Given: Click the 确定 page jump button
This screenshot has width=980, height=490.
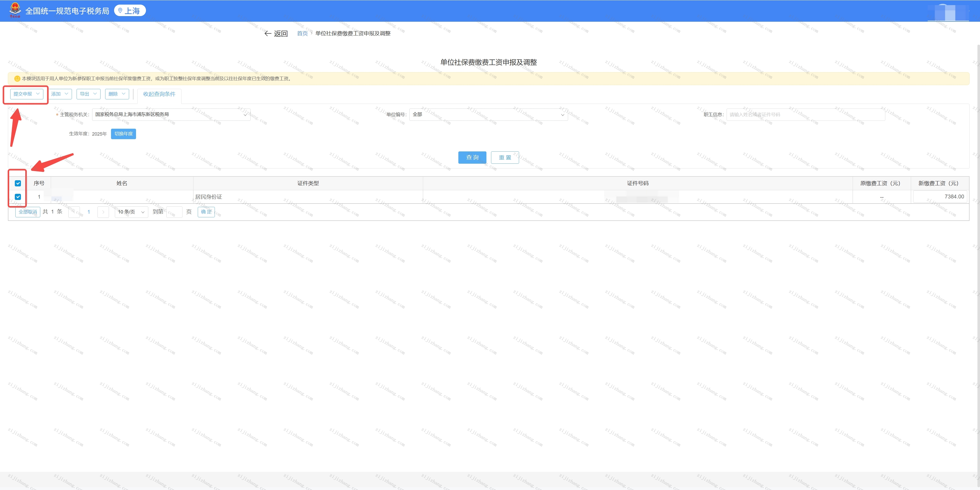Looking at the screenshot, I should click(x=206, y=212).
